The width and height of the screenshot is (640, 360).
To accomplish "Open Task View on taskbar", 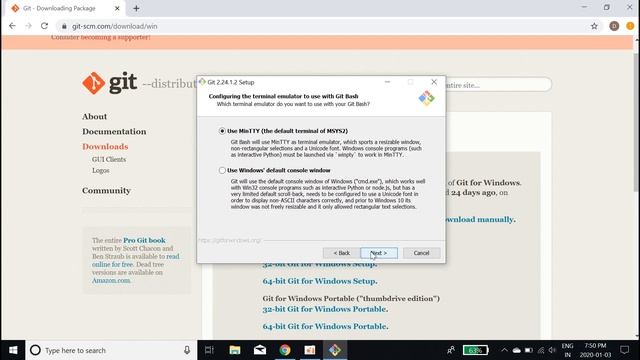I will [x=209, y=350].
